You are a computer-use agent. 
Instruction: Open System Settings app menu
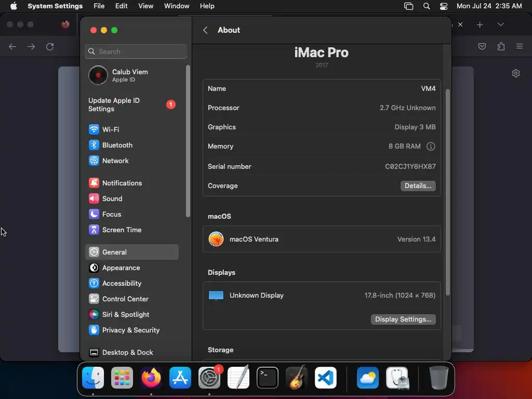55,6
